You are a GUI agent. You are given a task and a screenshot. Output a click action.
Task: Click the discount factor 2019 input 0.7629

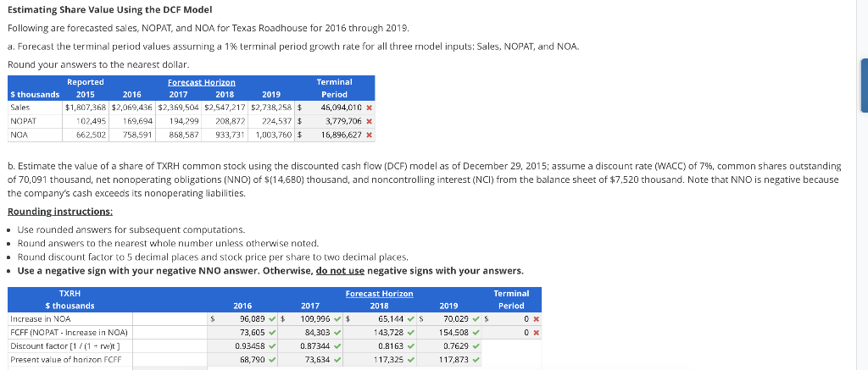[448, 346]
